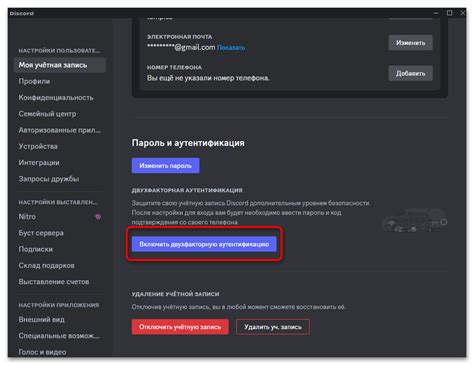Image resolution: width=474 pixels, height=365 pixels.
Task: Select Авторизованные прил... menu item
Action: 60,130
